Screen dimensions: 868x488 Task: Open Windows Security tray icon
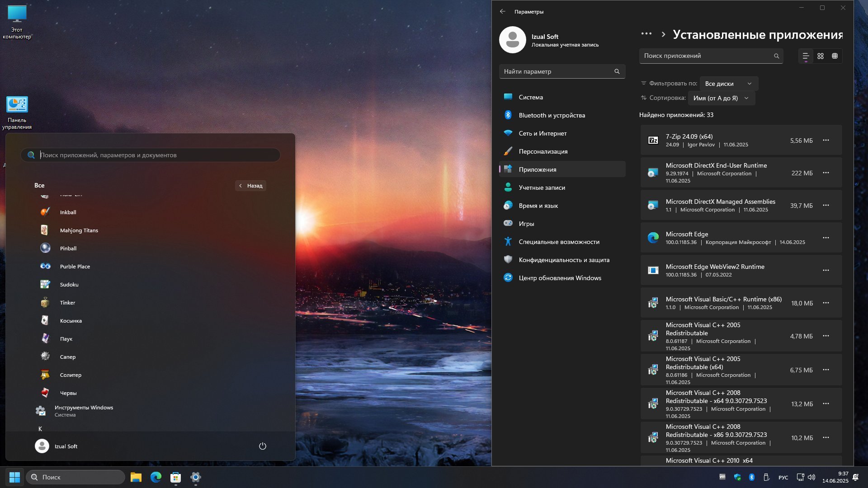[737, 477]
